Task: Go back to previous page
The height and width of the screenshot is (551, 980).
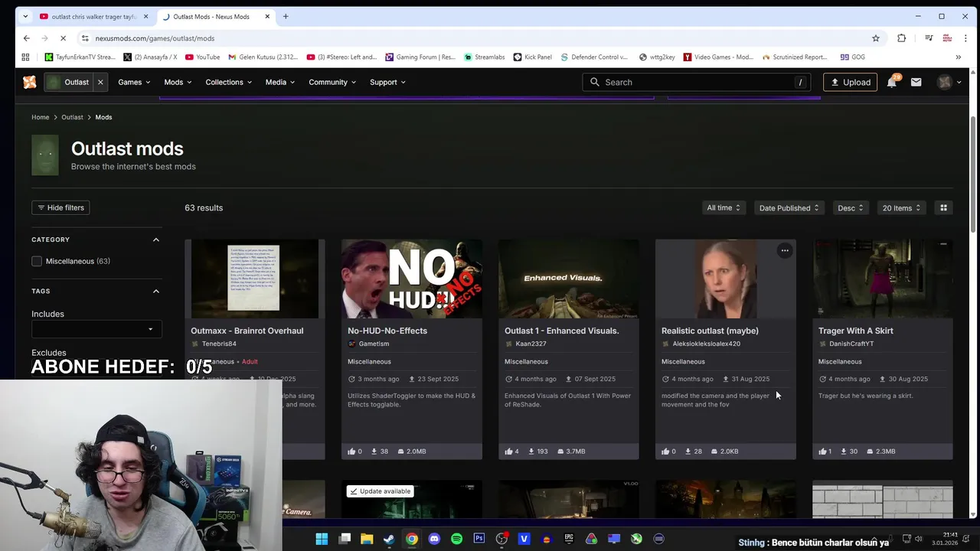Action: (26, 38)
